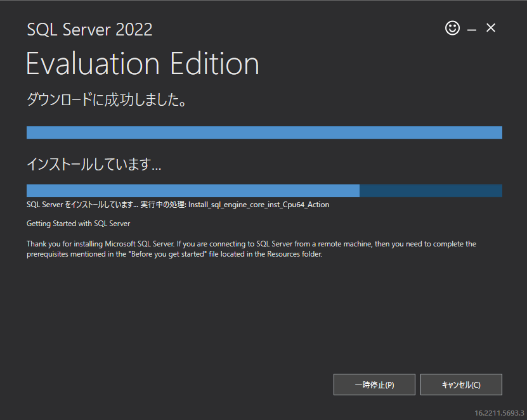527x420 pixels.
Task: Cancel installation with キャンセル(C) button
Action: pos(461,385)
